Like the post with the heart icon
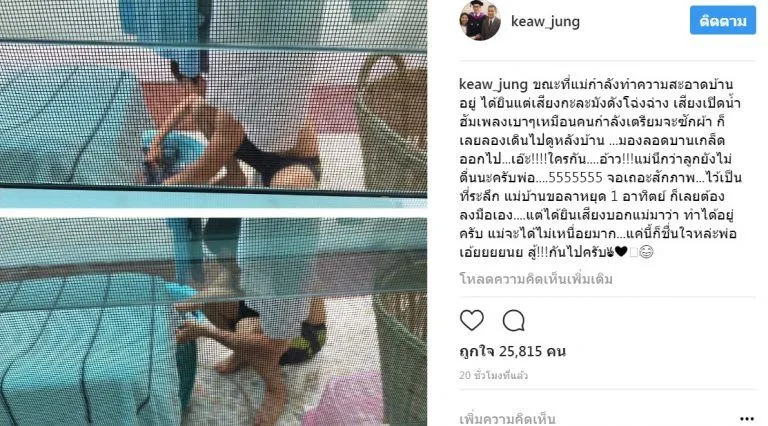768x426 pixels. click(x=472, y=321)
